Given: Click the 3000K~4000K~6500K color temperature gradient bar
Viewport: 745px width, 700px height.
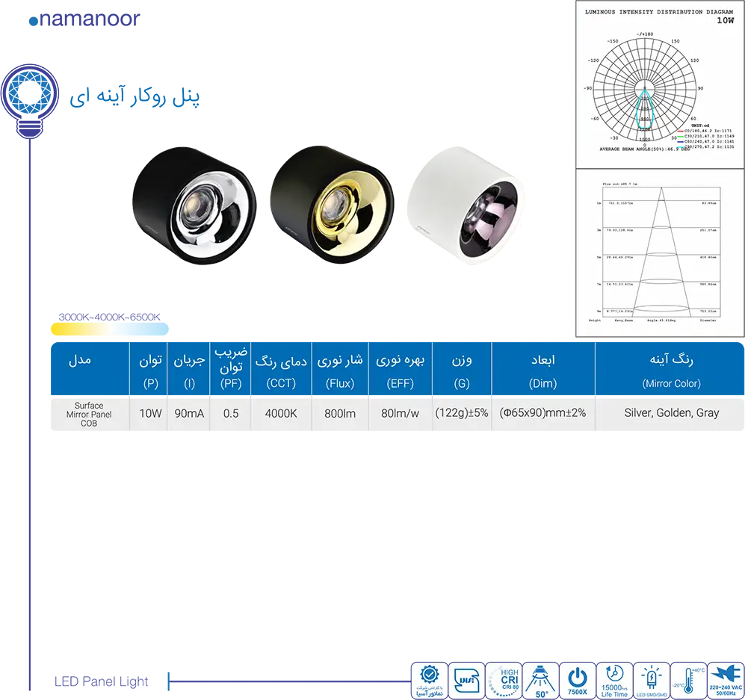Looking at the screenshot, I should 110,328.
